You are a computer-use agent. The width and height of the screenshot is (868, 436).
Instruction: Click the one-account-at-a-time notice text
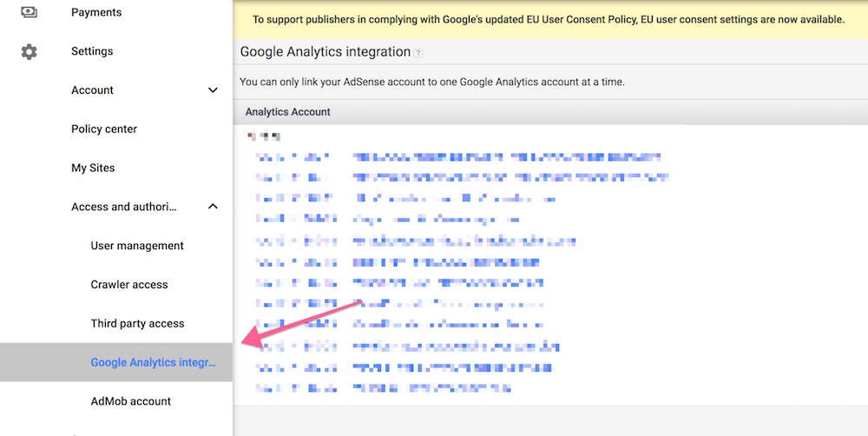click(x=431, y=82)
